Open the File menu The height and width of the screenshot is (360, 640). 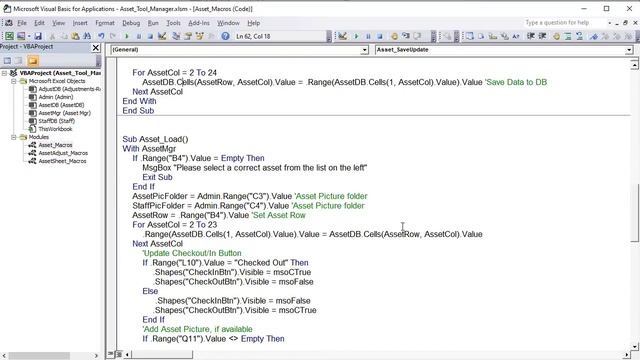pos(22,23)
